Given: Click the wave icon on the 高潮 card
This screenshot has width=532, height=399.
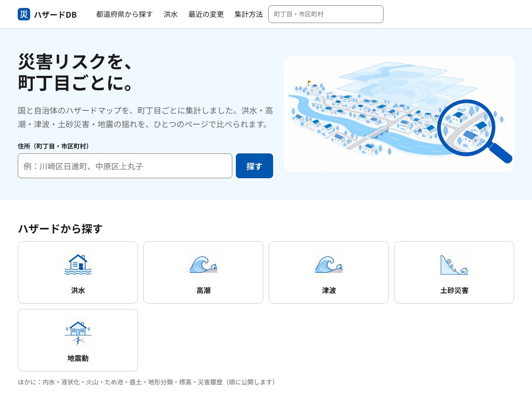Looking at the screenshot, I should 203,265.
